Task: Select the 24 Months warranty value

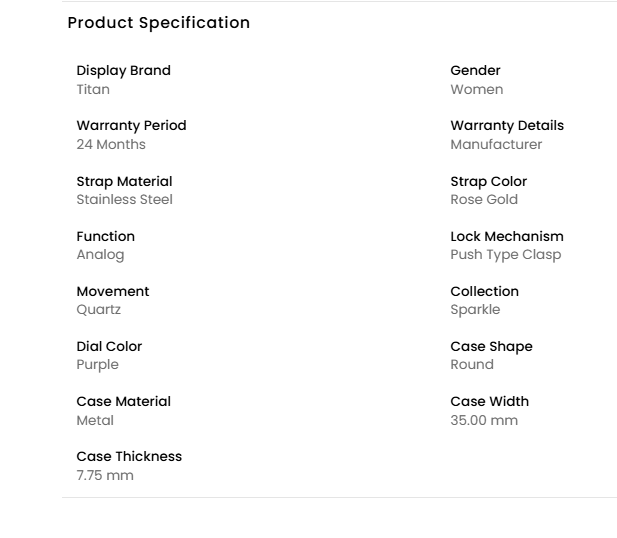Action: [111, 145]
